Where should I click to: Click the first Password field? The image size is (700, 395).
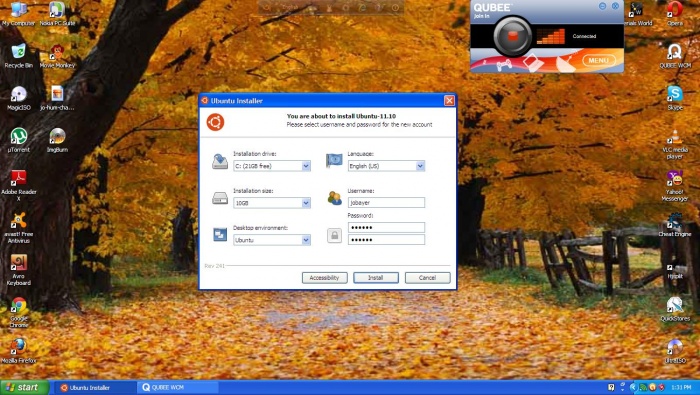pos(386,227)
